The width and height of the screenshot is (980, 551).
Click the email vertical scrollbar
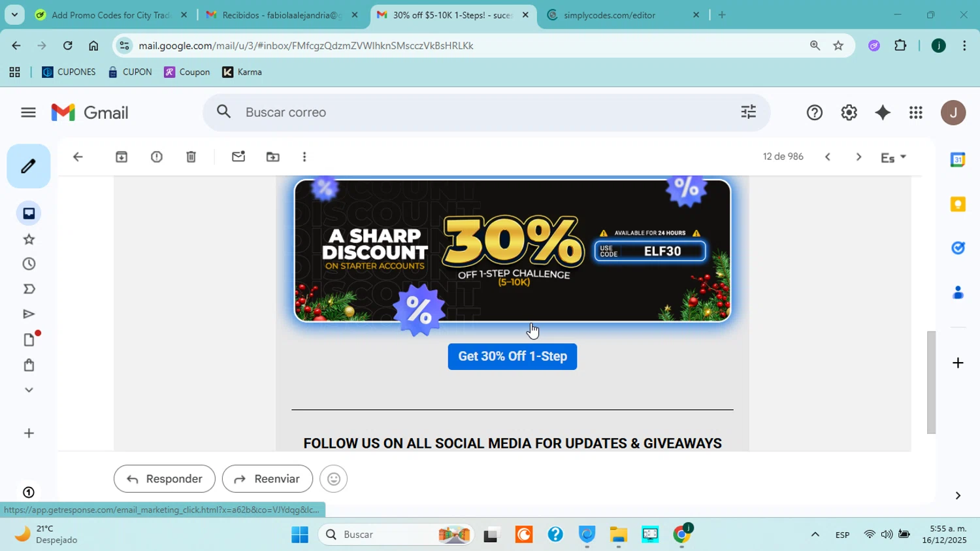932,382
